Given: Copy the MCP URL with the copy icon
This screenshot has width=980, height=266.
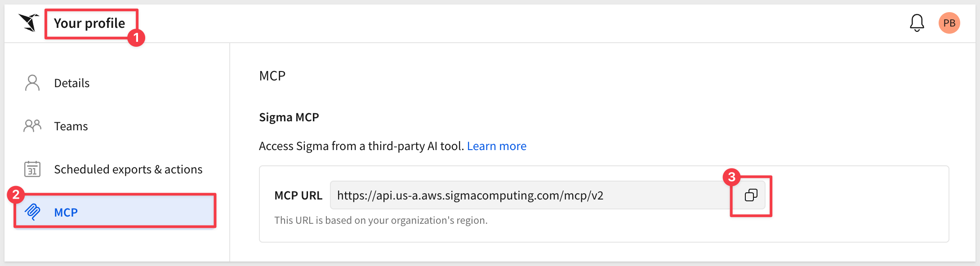Looking at the screenshot, I should point(751,195).
